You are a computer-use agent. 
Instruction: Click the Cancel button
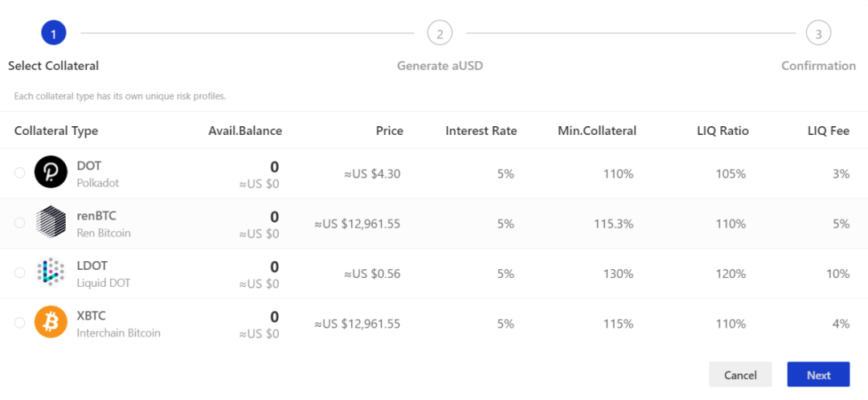[x=740, y=374]
